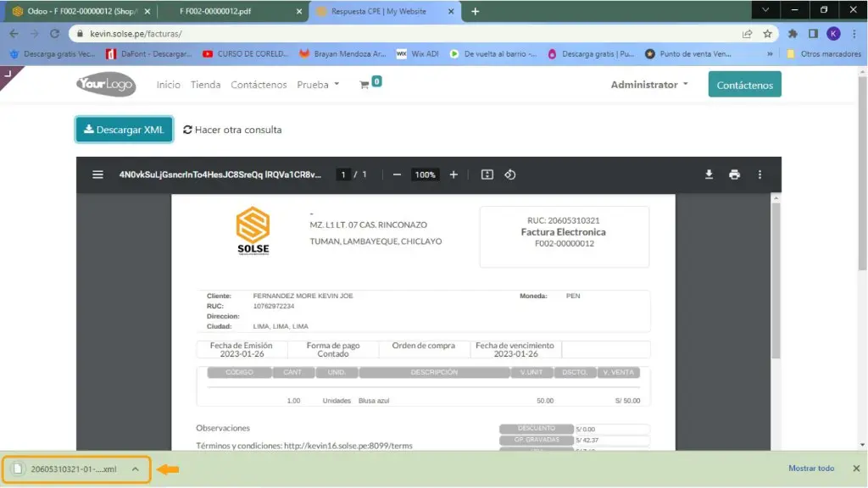Image resolution: width=868 pixels, height=488 pixels.
Task: Click the fit to page icon
Action: tap(487, 175)
